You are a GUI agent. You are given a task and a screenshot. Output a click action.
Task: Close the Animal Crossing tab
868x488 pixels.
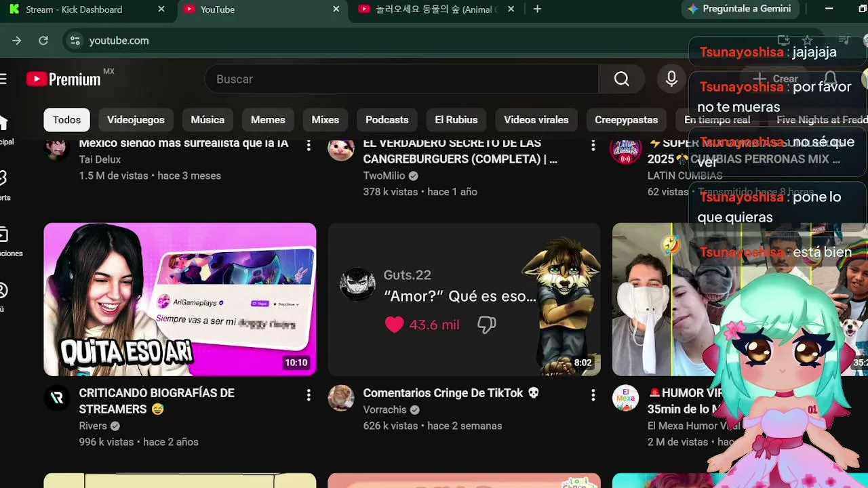click(x=511, y=9)
